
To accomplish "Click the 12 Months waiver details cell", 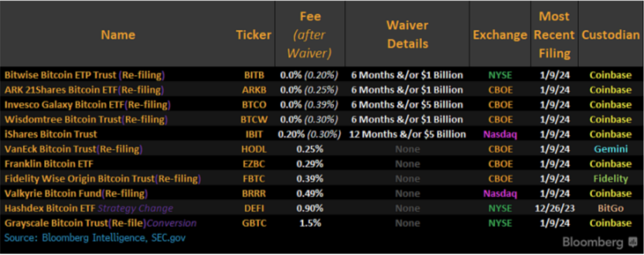I will point(407,134).
